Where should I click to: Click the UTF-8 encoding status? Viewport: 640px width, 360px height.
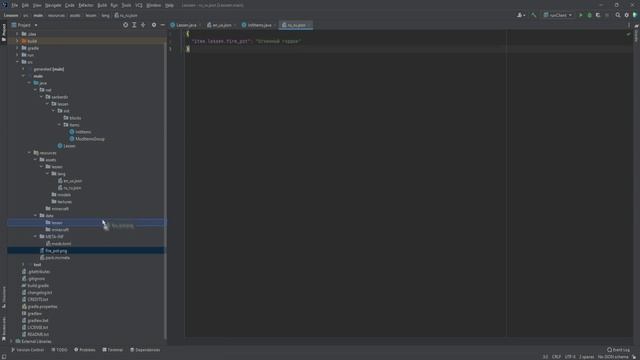570,357
